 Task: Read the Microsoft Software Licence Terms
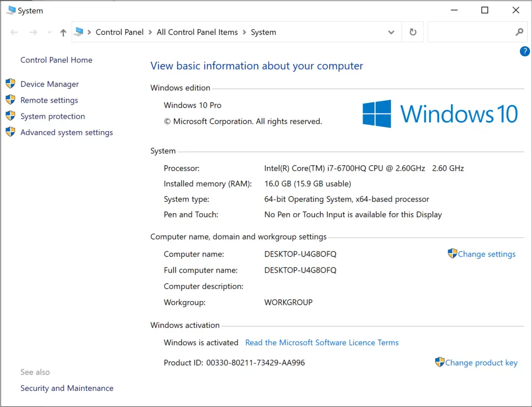(x=322, y=343)
